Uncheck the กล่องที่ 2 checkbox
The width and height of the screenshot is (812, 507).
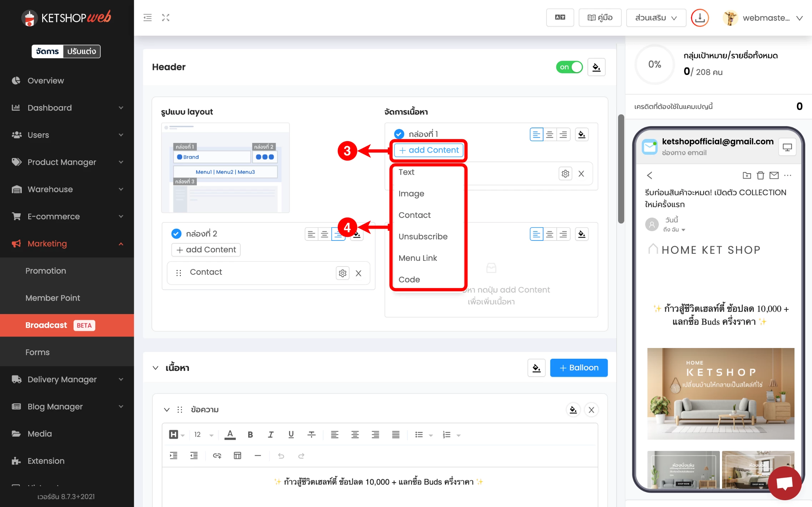176,234
